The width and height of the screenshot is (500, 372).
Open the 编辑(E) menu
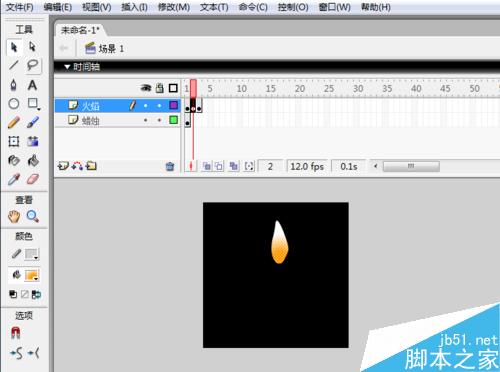(58, 7)
